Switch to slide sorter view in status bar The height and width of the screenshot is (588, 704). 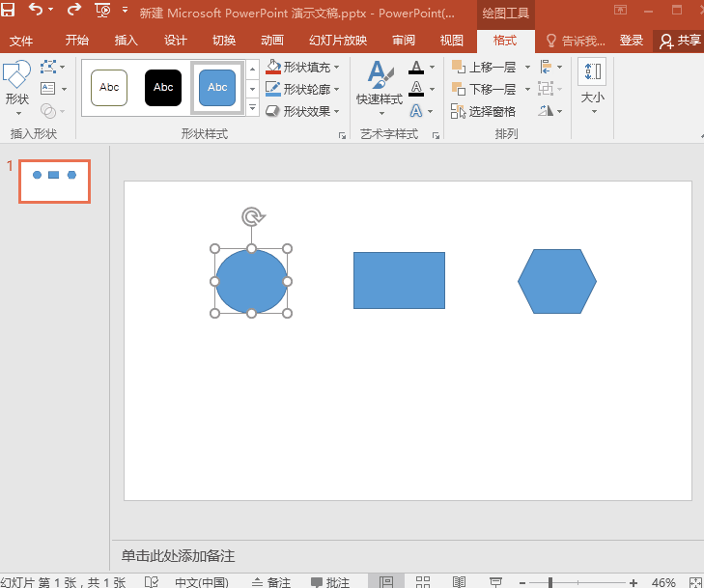(423, 581)
